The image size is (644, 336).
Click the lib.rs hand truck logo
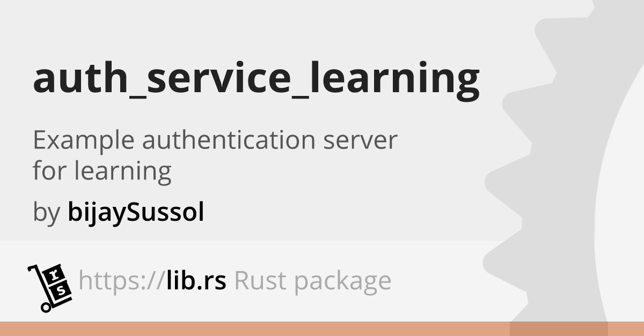point(49,288)
